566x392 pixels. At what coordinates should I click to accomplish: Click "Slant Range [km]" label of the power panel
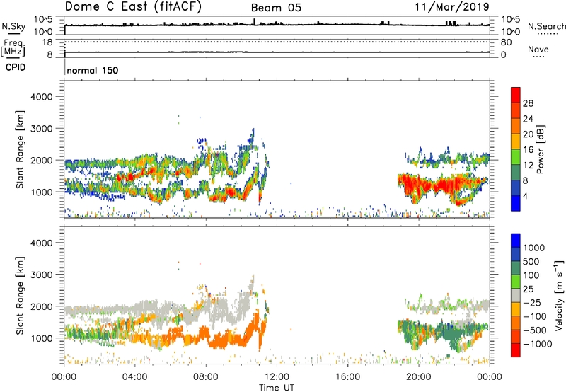tap(20, 149)
